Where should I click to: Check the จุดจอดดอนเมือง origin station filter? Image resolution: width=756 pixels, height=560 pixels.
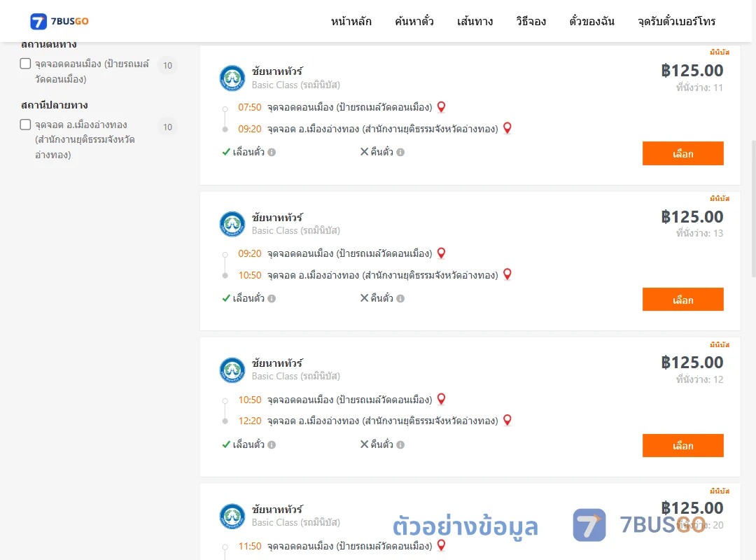(x=26, y=64)
